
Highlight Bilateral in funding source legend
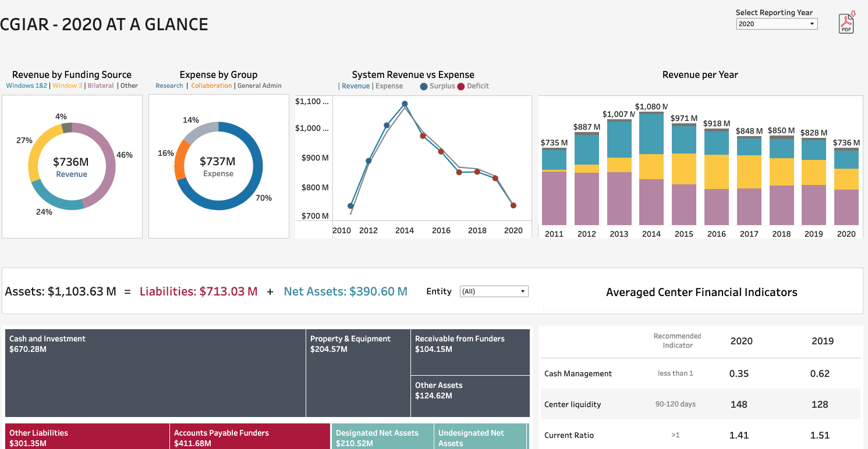(x=101, y=85)
